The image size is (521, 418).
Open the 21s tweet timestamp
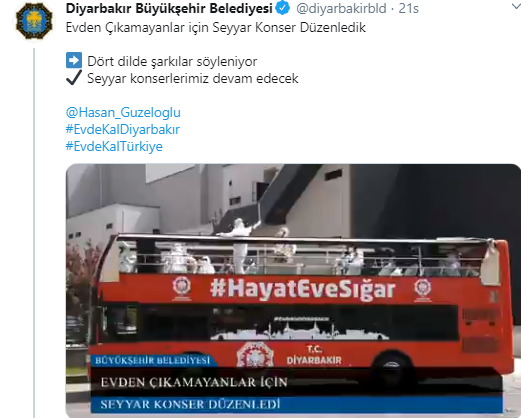(x=408, y=8)
